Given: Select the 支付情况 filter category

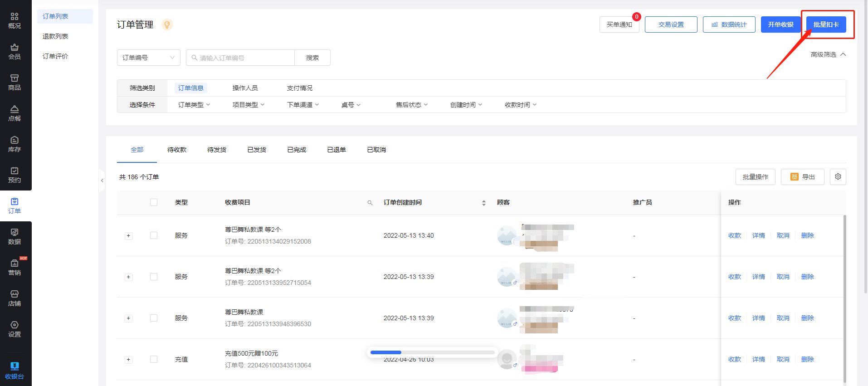Looking at the screenshot, I should 299,88.
